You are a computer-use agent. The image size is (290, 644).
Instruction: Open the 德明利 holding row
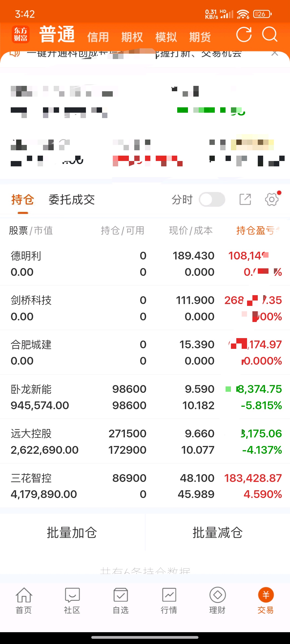(145, 264)
